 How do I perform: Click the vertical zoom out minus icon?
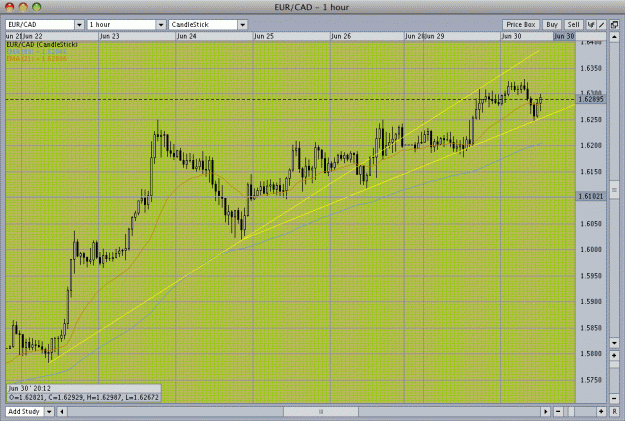click(614, 398)
